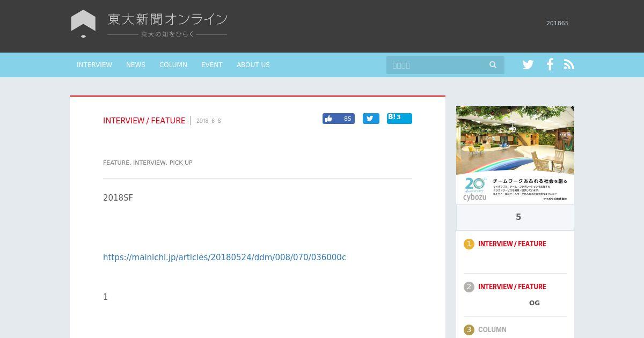Click the Facebook like button showing 85
This screenshot has width=644, height=338.
[x=339, y=119]
